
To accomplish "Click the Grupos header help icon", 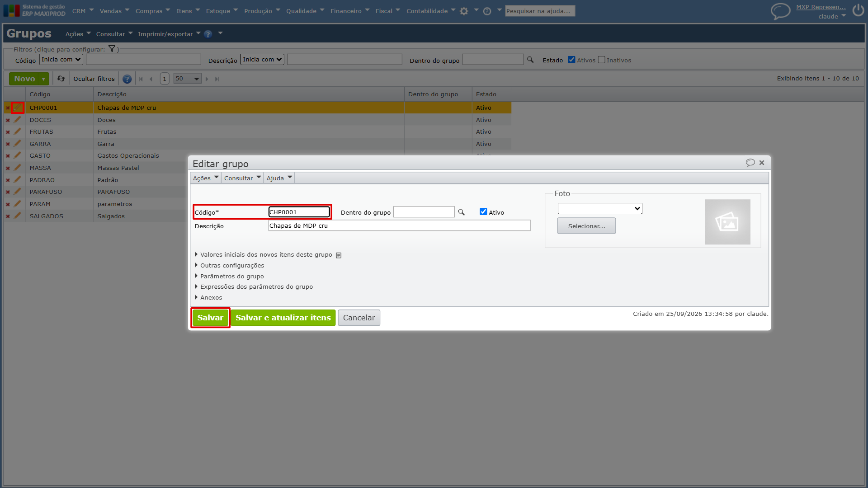I will point(208,34).
